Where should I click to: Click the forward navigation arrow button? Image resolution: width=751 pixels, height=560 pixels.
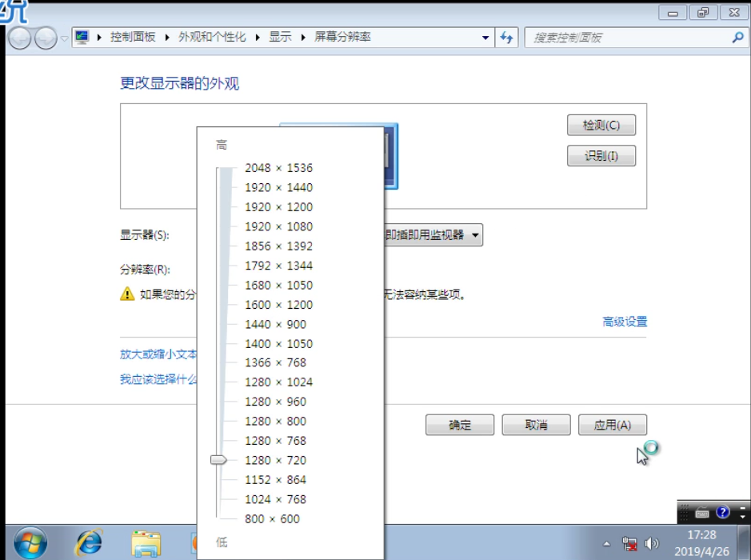click(46, 38)
